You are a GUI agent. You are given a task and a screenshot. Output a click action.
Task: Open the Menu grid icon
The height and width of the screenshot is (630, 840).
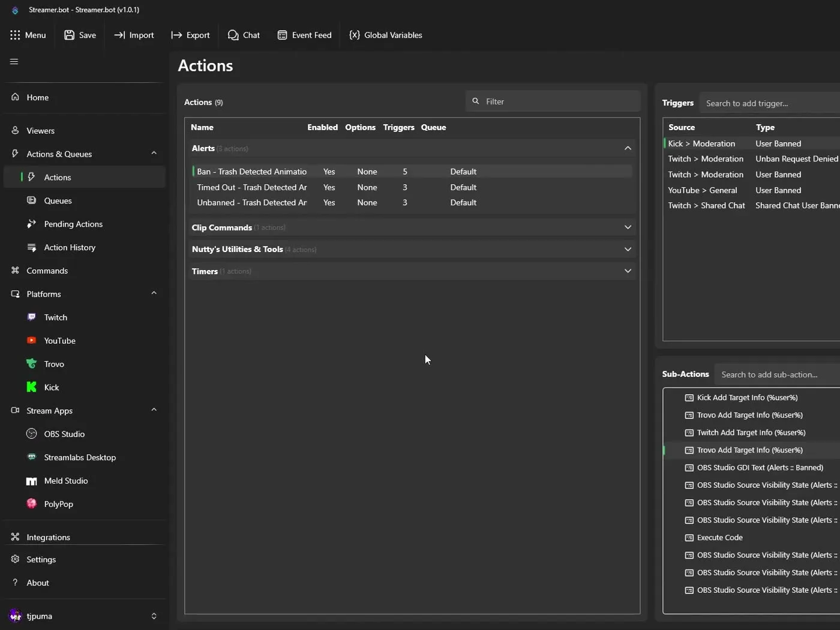click(15, 35)
